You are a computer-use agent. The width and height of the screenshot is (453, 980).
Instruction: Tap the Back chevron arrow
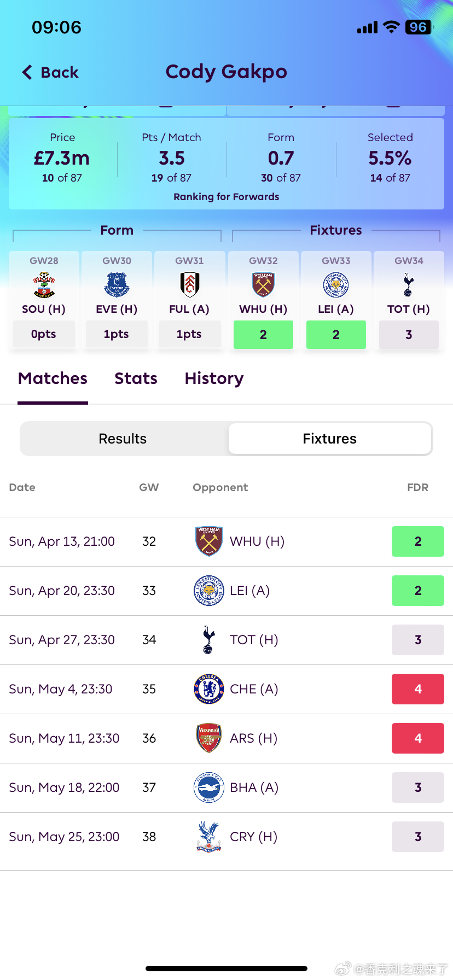(x=27, y=72)
